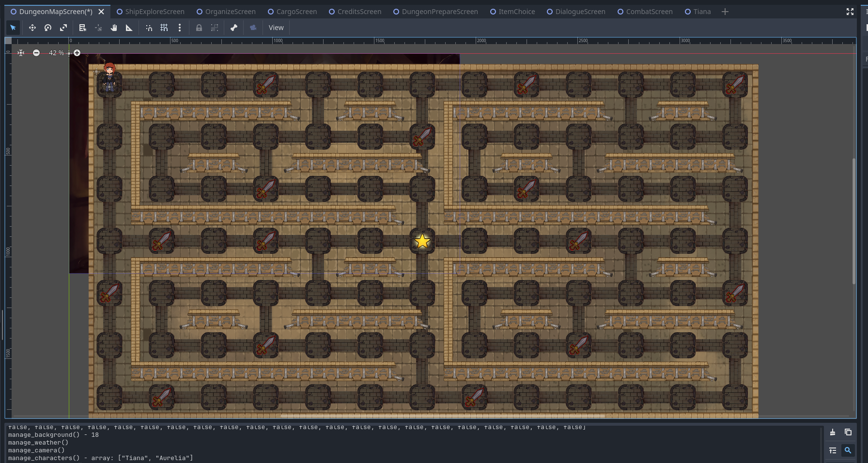Toggle smart snapping
The image size is (868, 463).
pos(149,28)
